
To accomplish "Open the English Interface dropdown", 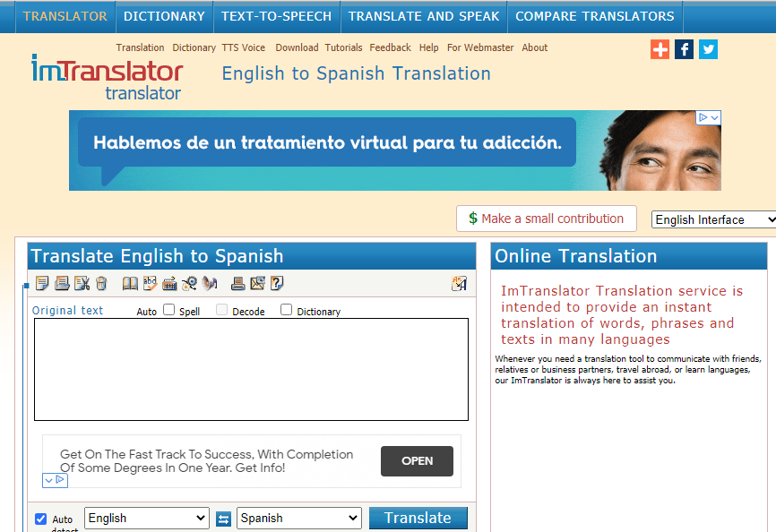I will click(x=712, y=219).
